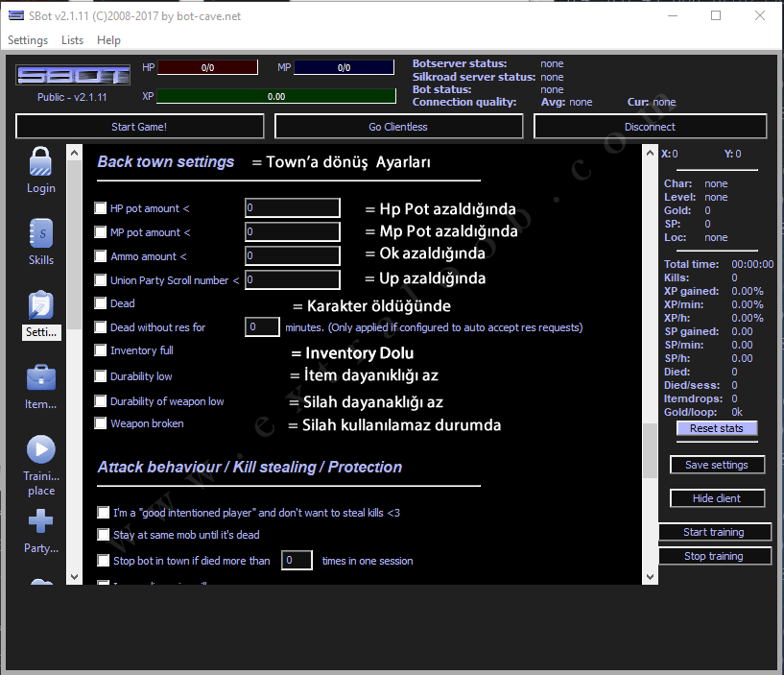The image size is (784, 675).
Task: Click the MP pot amount input field
Action: tap(293, 231)
